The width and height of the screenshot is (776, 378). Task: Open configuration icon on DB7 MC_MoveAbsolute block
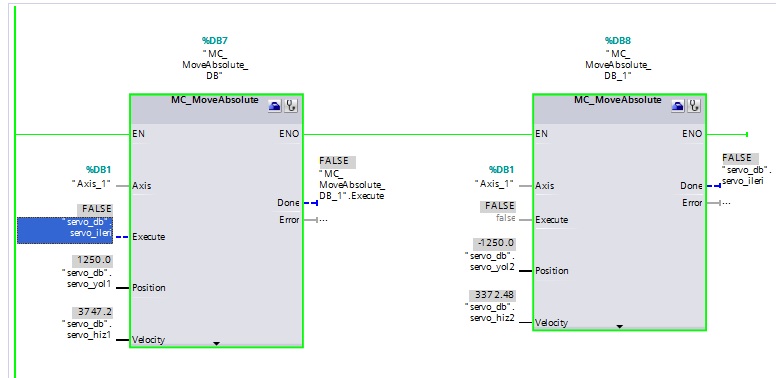275,105
